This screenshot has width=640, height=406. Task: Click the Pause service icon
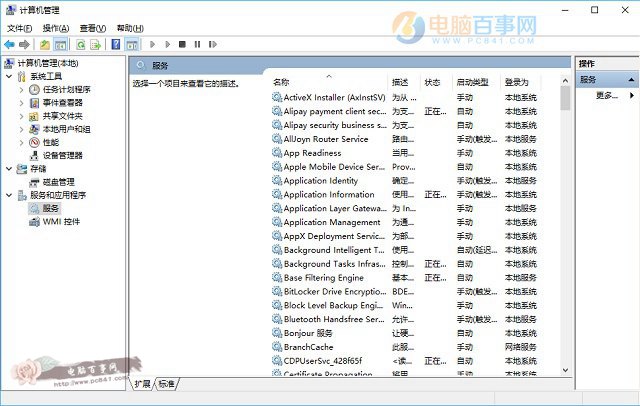(197, 44)
